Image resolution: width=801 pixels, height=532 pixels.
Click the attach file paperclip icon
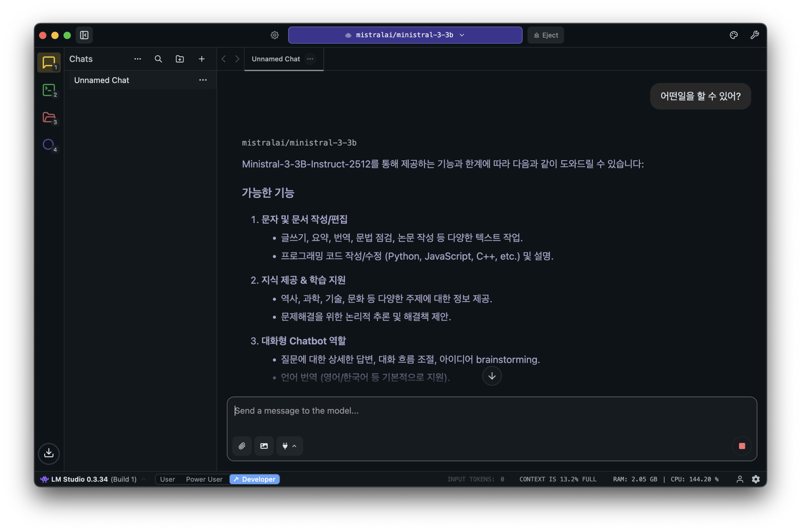(x=242, y=446)
